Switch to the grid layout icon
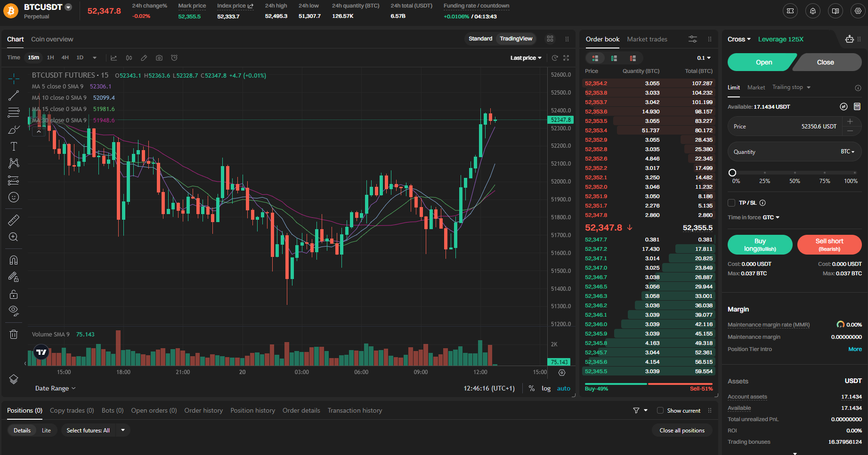The image size is (868, 455). tap(550, 39)
